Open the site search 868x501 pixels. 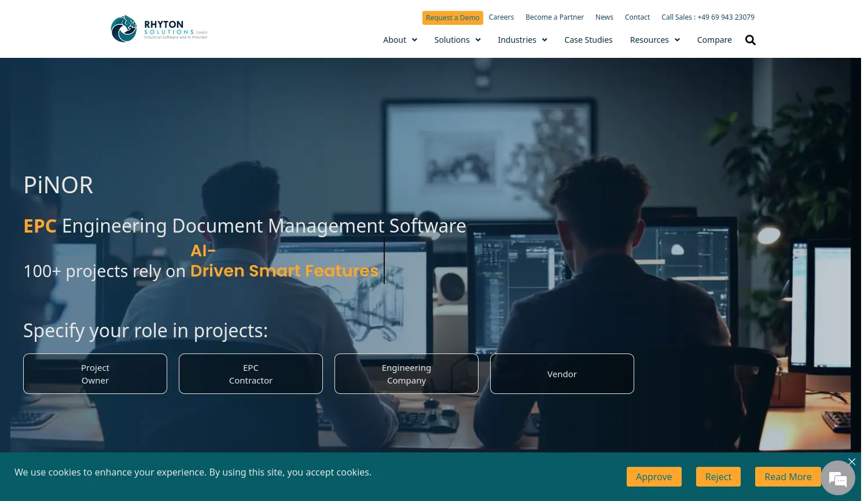[750, 40]
